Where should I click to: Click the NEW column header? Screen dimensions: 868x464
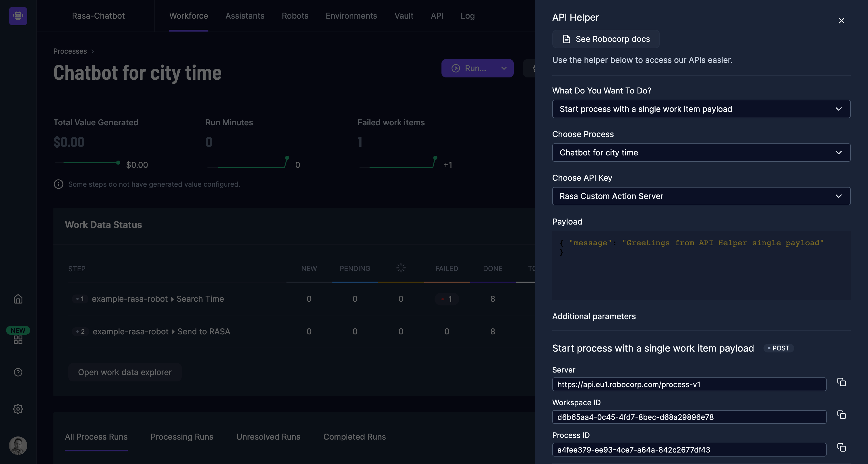(x=309, y=268)
